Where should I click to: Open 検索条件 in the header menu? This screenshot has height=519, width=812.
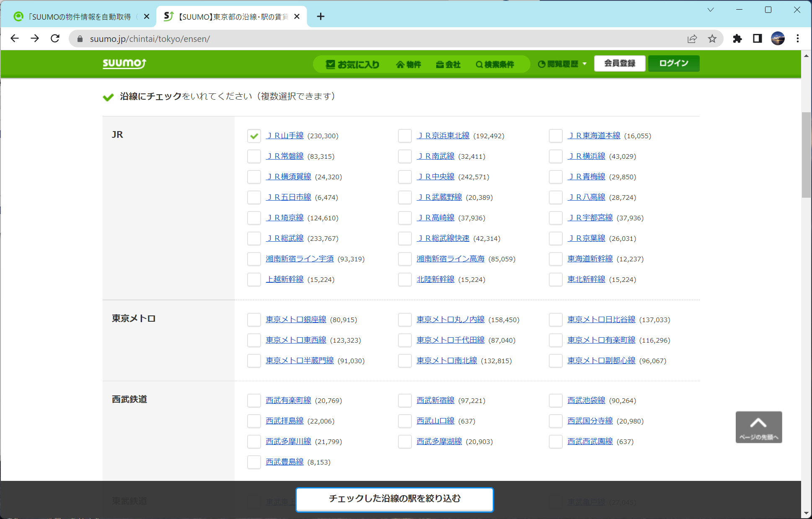tap(495, 65)
